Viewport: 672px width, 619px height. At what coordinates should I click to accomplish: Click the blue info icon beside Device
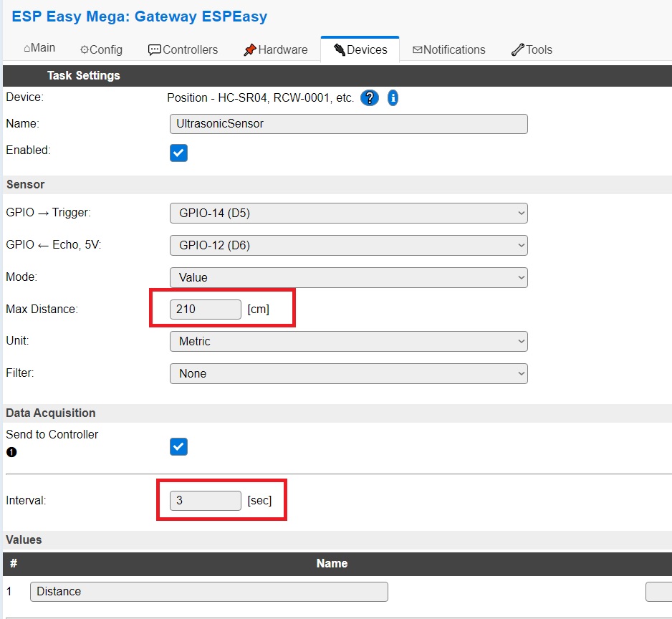(x=393, y=98)
